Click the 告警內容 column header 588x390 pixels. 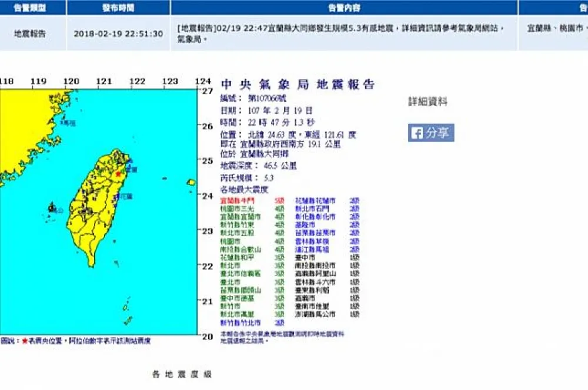tap(344, 8)
